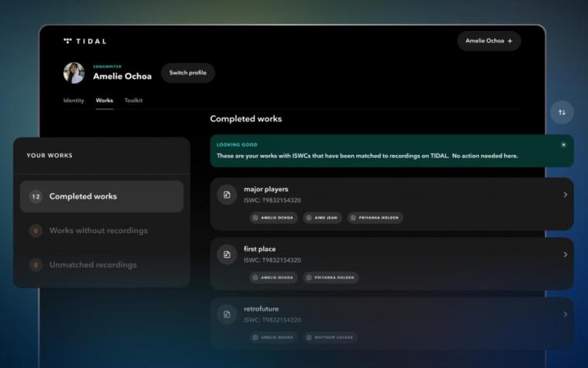Click the Completed works heading
The width and height of the screenshot is (588, 368).
click(x=246, y=119)
